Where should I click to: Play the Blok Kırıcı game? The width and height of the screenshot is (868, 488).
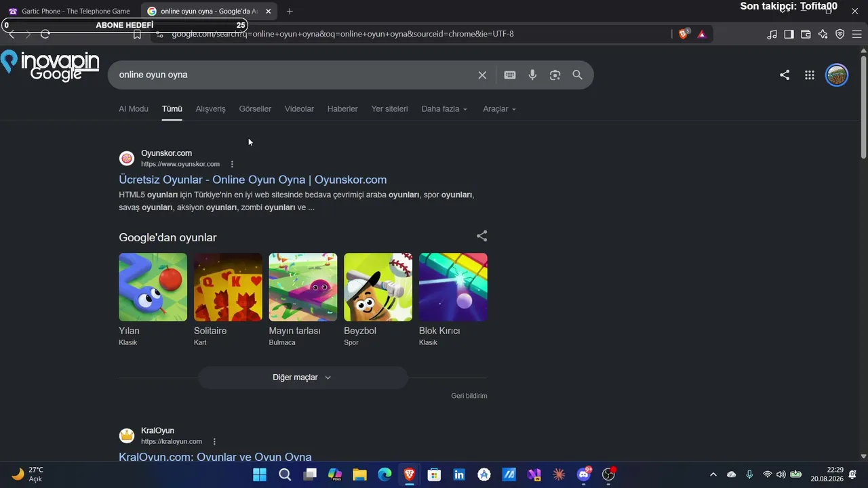pos(453,287)
